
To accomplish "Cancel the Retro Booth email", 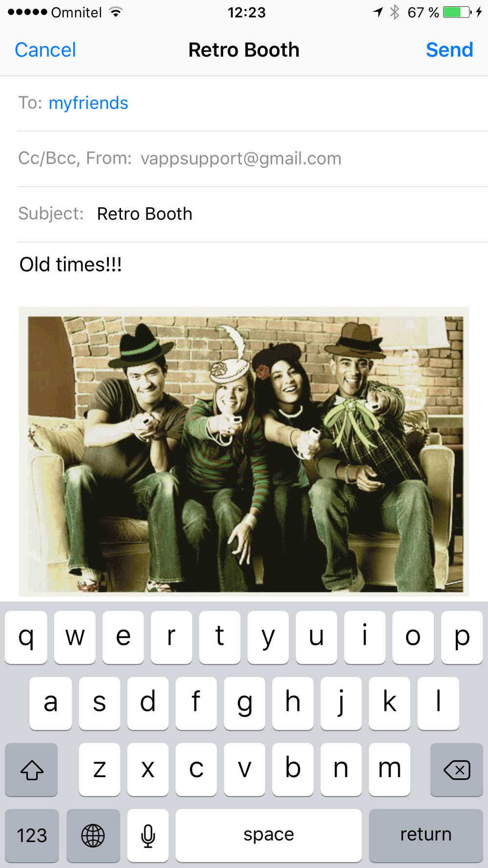I will tap(45, 50).
